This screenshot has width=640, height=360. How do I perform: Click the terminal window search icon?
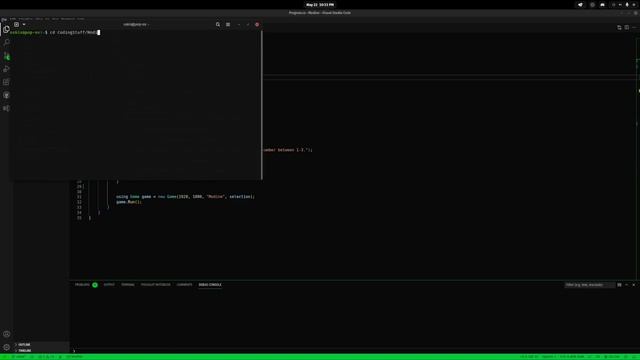tap(218, 24)
